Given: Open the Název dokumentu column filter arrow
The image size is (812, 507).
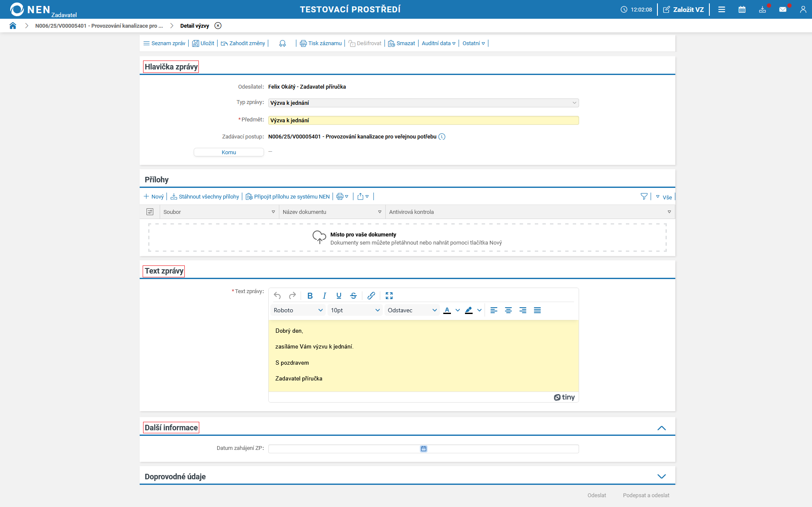Looking at the screenshot, I should point(380,212).
